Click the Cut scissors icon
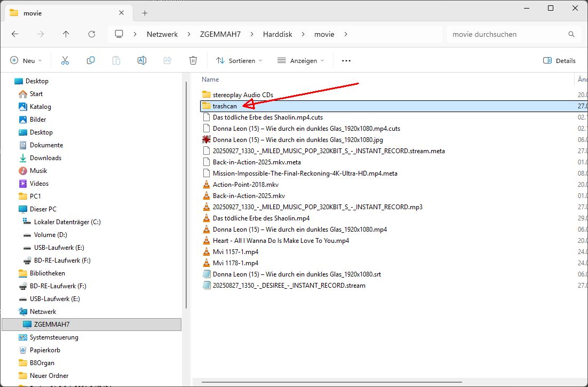 pyautogui.click(x=65, y=61)
